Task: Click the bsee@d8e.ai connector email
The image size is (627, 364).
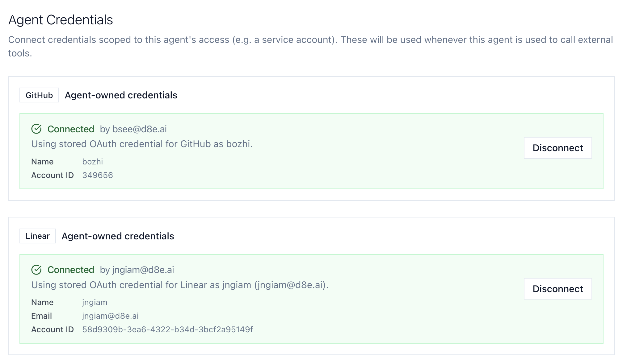Action: [139, 129]
